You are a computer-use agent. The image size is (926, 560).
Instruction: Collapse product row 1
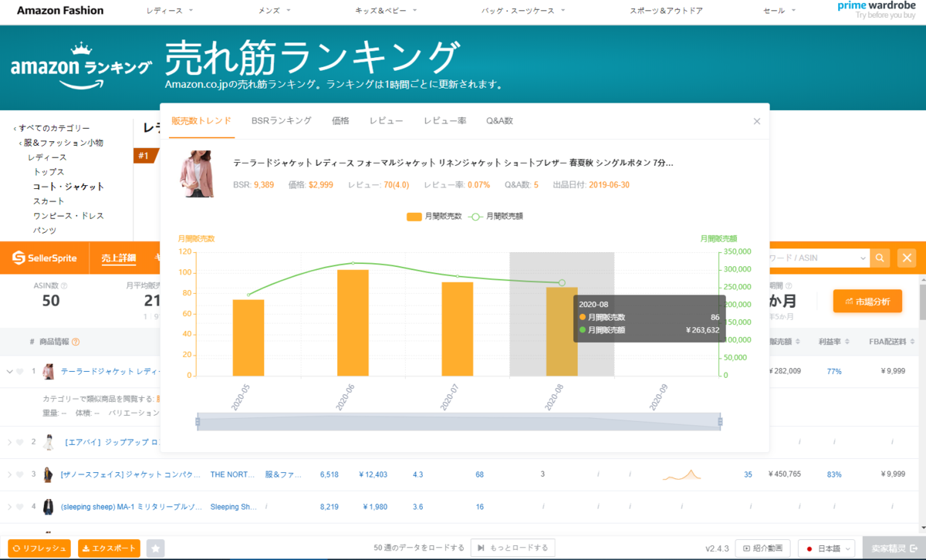click(10, 371)
